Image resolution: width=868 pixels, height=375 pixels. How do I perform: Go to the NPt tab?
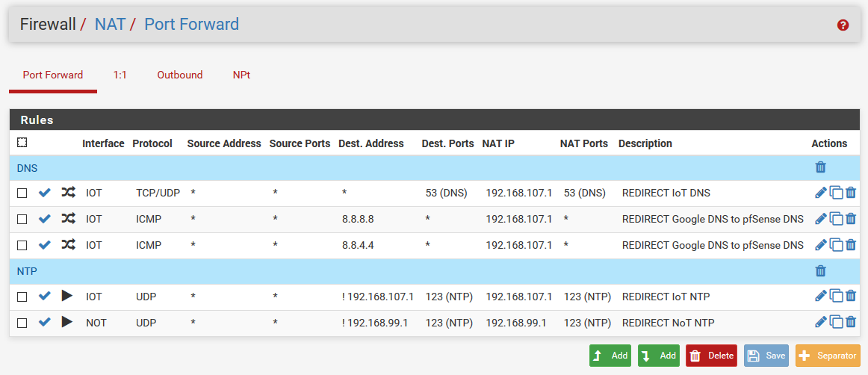coord(241,75)
